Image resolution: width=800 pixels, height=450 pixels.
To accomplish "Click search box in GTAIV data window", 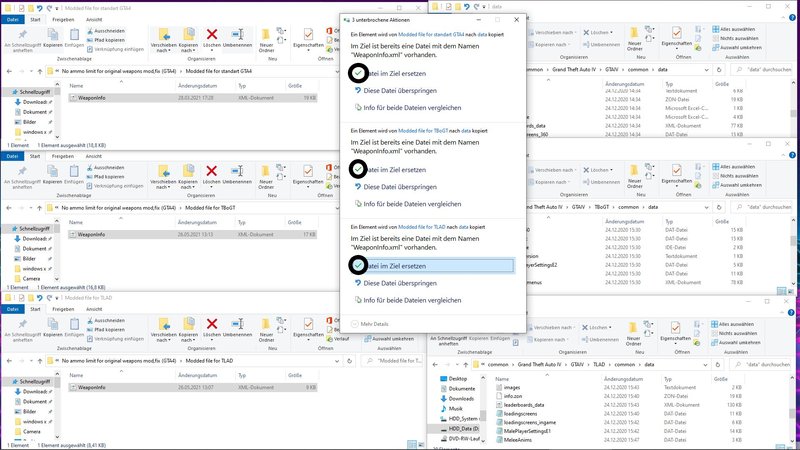I will [763, 69].
